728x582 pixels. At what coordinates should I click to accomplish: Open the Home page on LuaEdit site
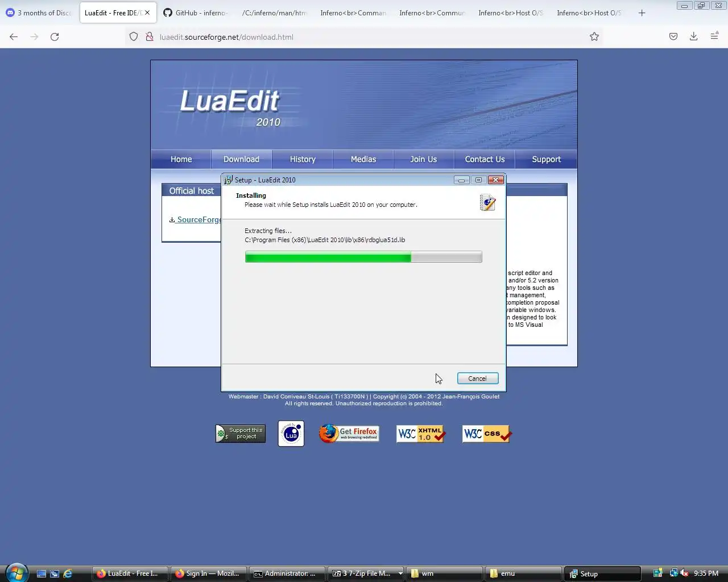click(x=181, y=159)
